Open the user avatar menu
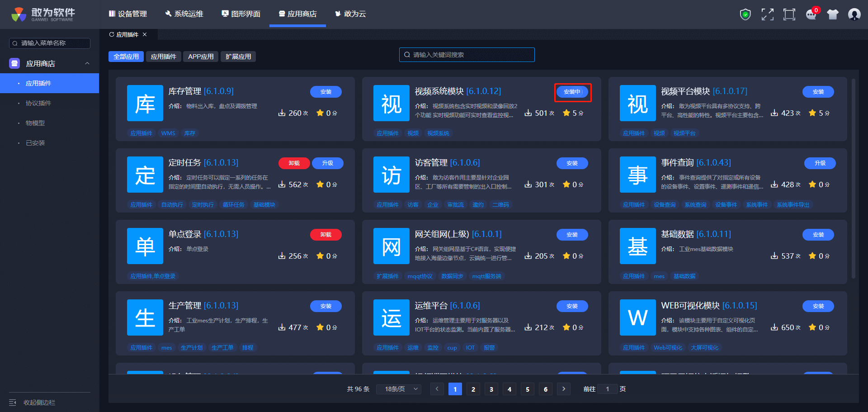Screen dimensions: 868x412 click(x=854, y=14)
